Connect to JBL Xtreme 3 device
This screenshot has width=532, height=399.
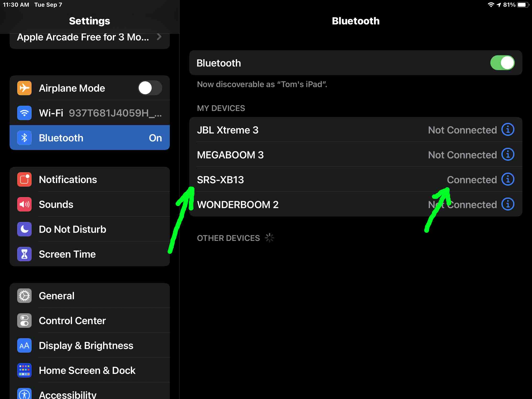click(x=355, y=130)
